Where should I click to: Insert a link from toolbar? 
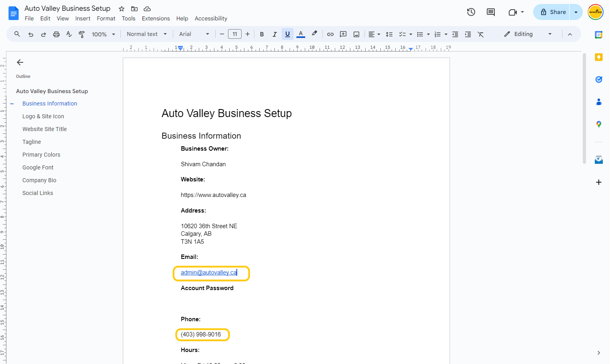[x=330, y=34]
